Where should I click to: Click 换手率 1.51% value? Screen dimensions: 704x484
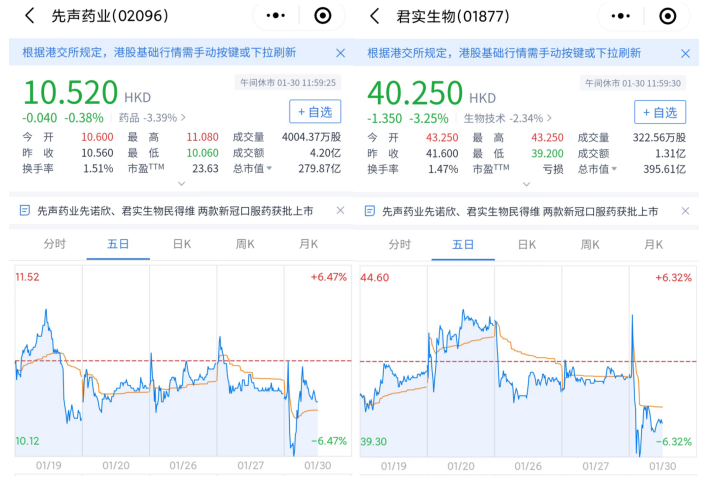(98, 168)
